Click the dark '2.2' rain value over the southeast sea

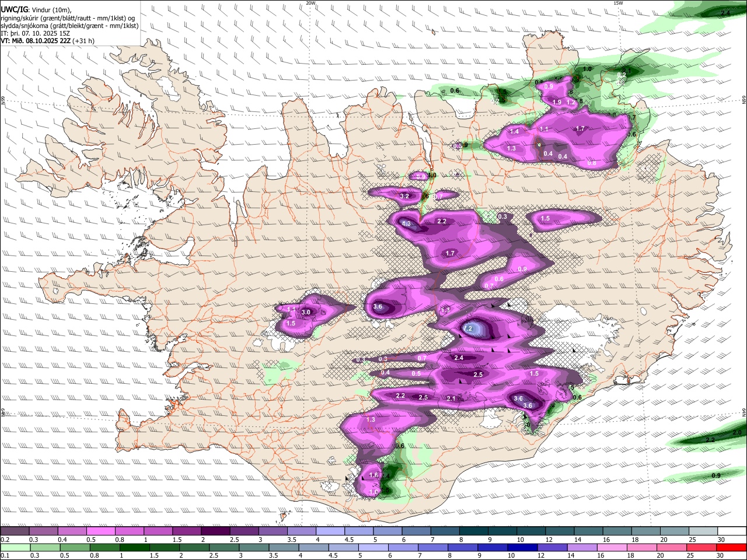tap(710, 440)
